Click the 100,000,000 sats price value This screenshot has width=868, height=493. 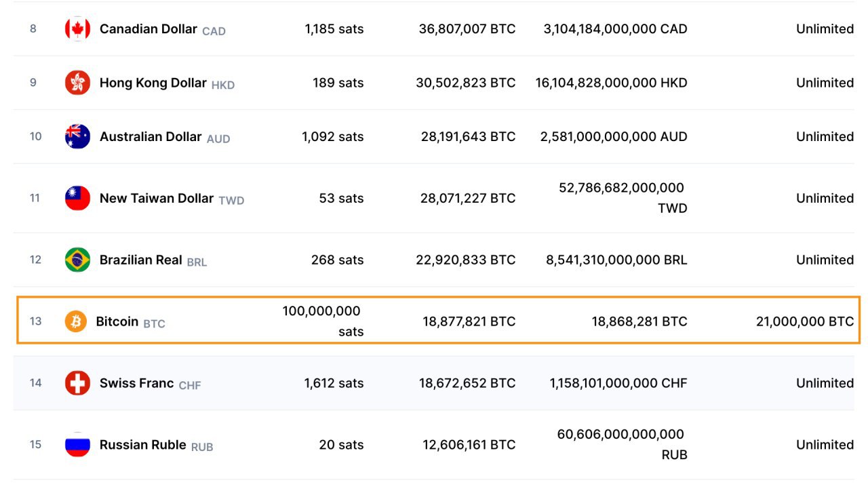322,321
